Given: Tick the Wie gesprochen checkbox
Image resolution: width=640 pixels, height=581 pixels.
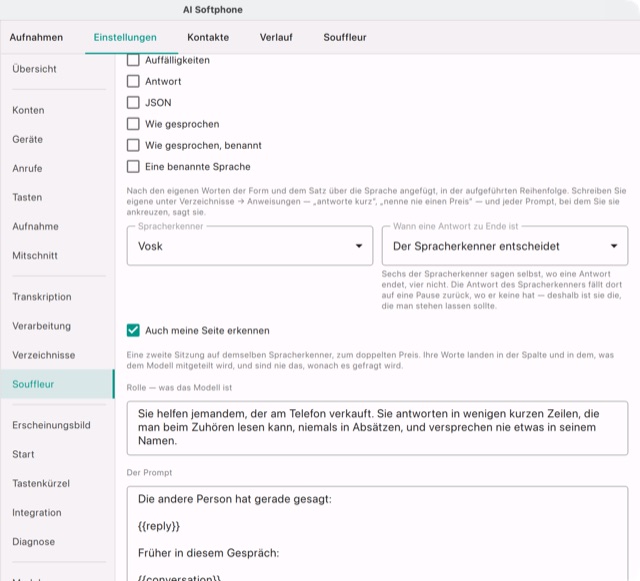Looking at the screenshot, I should coord(133,124).
